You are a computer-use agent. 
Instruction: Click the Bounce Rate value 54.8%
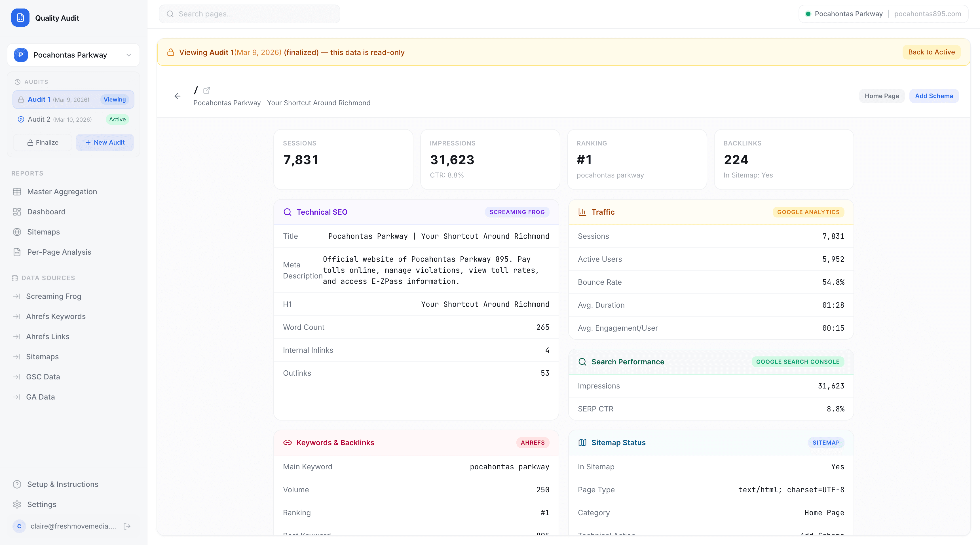point(833,282)
